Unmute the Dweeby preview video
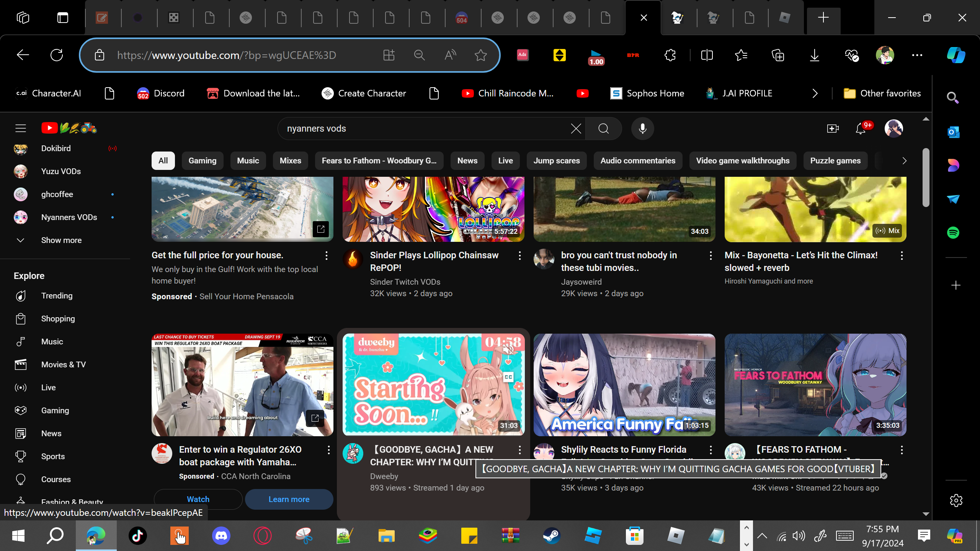The height and width of the screenshot is (551, 980). [x=508, y=350]
